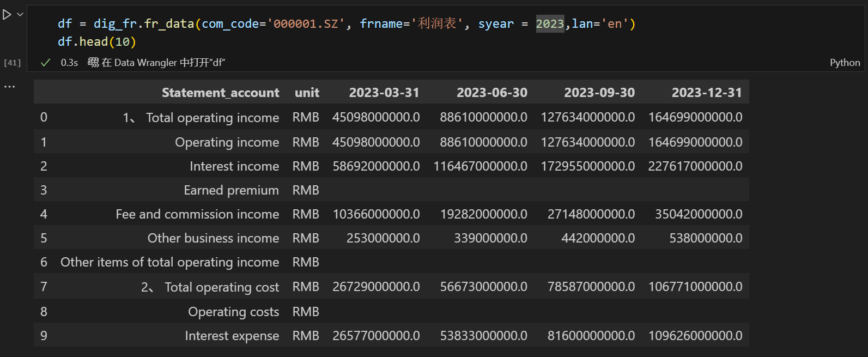868x357 pixels.
Task: Select the Interest income row label
Action: click(234, 166)
